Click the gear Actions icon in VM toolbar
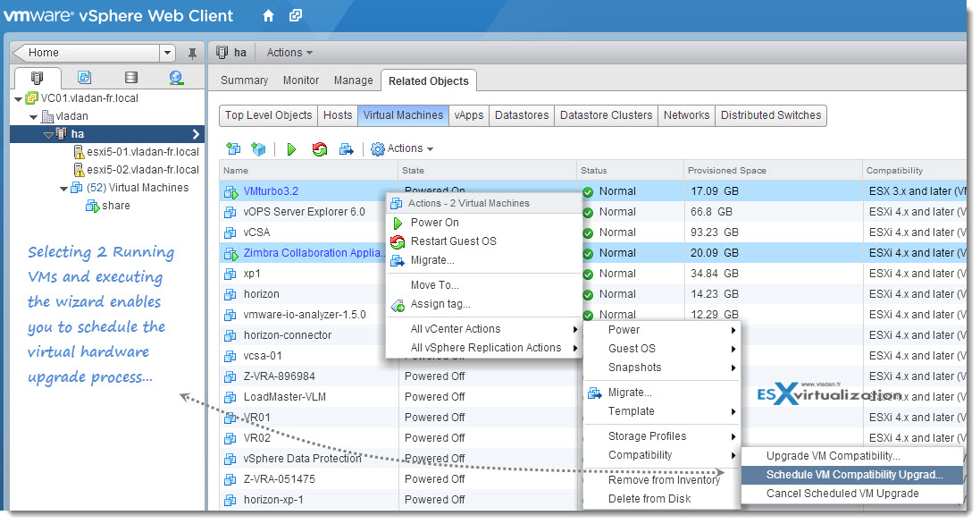 point(378,148)
